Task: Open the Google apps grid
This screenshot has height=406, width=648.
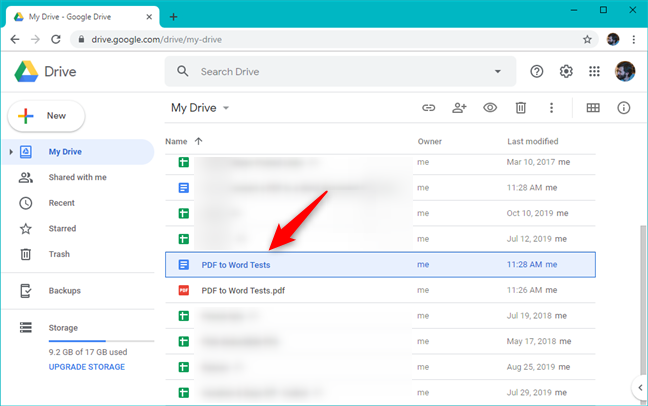Action: (594, 72)
